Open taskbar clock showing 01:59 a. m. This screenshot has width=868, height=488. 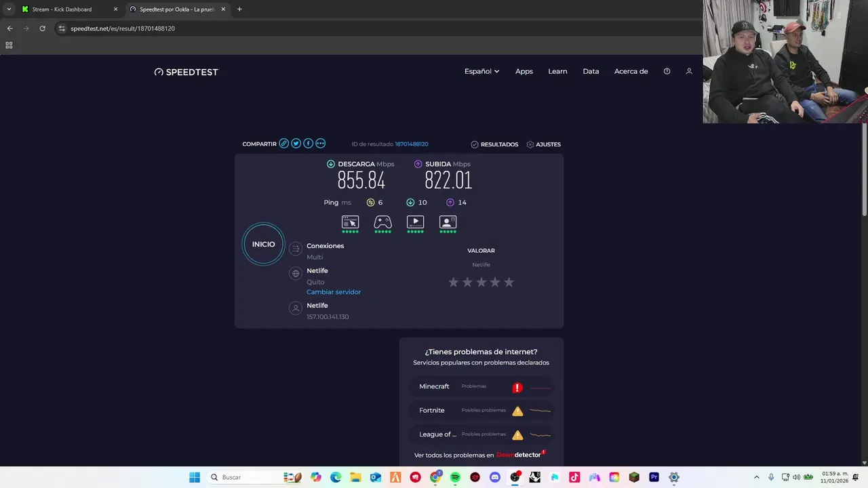[x=835, y=477]
